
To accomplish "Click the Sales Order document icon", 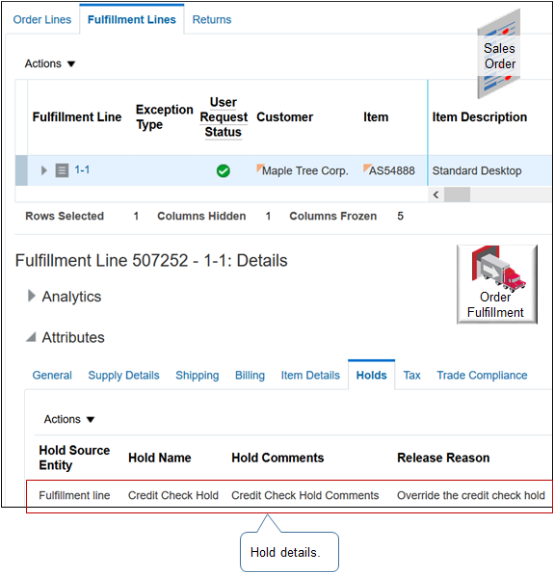I will [499, 55].
